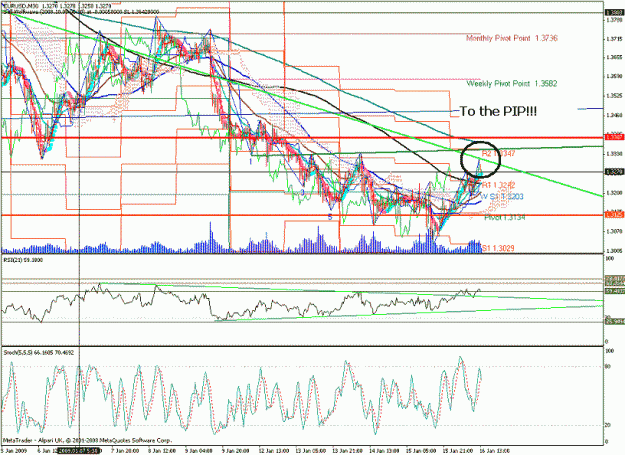Click the 13 Jan 21:00 time axis label
The width and height of the screenshot is (625, 455).
[348, 451]
